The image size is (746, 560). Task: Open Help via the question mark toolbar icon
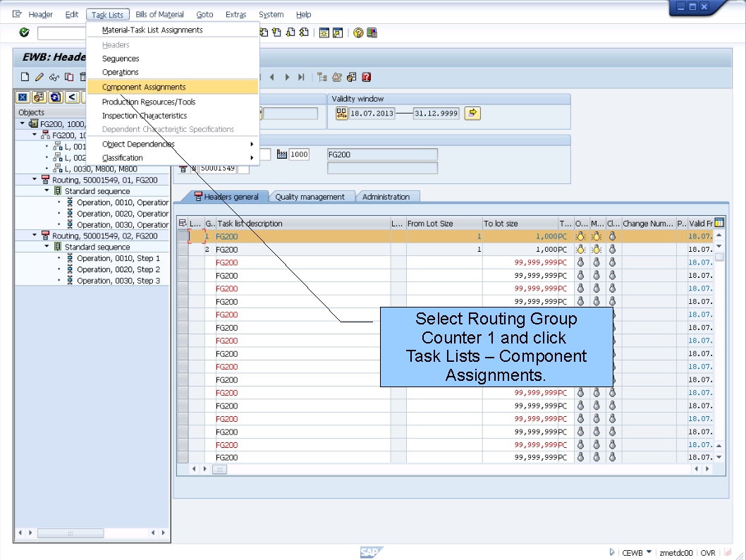(358, 32)
